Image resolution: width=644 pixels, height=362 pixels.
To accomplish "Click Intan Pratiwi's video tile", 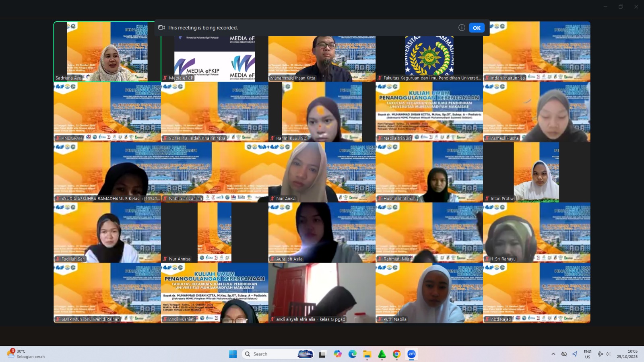I will (537, 172).
